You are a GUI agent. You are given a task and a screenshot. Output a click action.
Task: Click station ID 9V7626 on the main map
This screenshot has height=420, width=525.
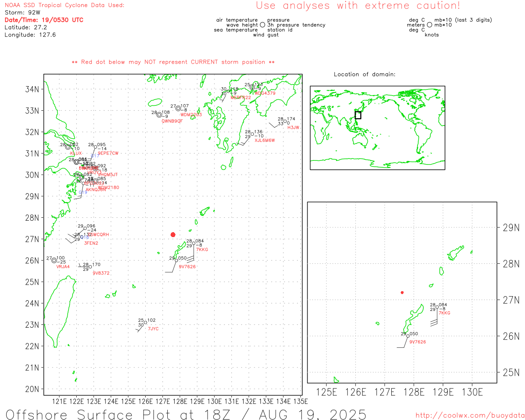(x=187, y=267)
